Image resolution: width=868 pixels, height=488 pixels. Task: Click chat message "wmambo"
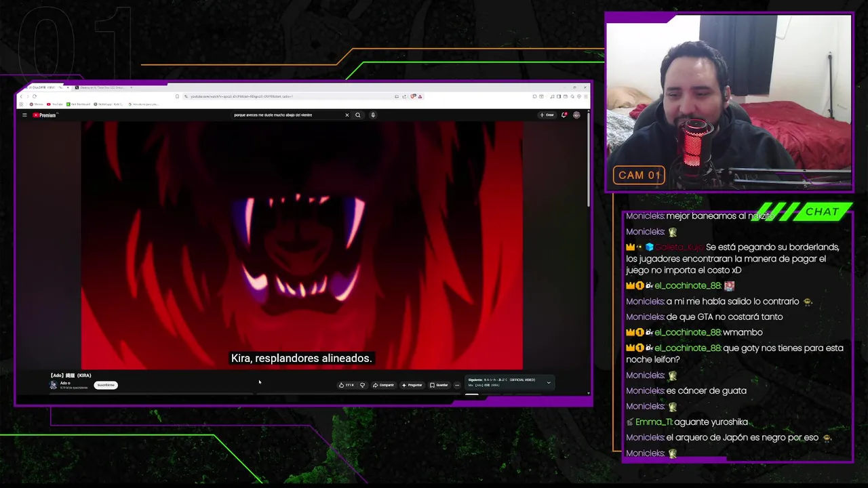[743, 332]
